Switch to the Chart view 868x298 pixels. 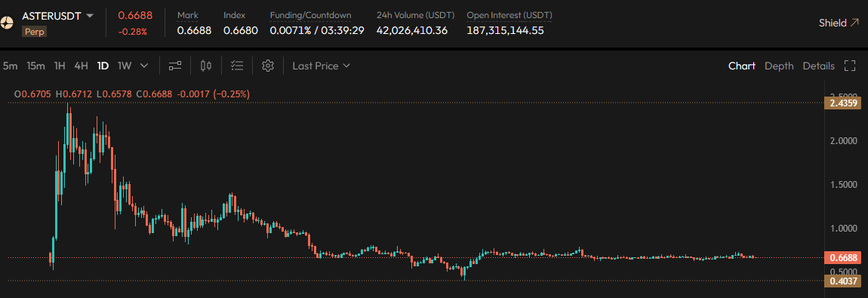click(742, 66)
